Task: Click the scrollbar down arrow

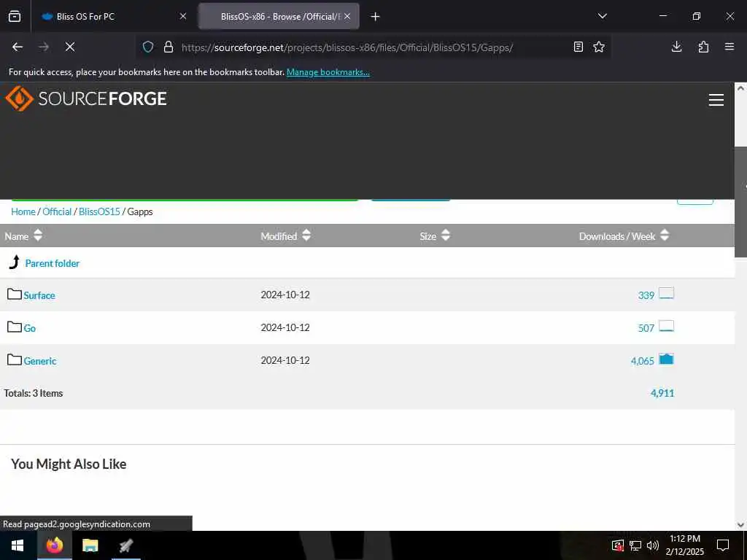Action: pyautogui.click(x=741, y=525)
